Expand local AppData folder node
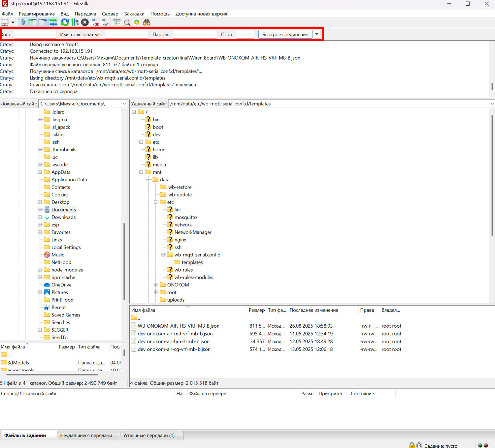The width and height of the screenshot is (495, 448). (x=40, y=172)
